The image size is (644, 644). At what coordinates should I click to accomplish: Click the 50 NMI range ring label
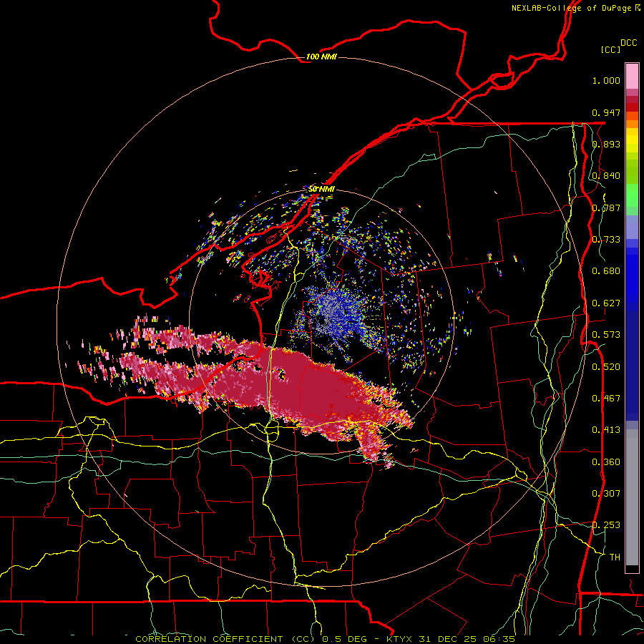pyautogui.click(x=321, y=189)
